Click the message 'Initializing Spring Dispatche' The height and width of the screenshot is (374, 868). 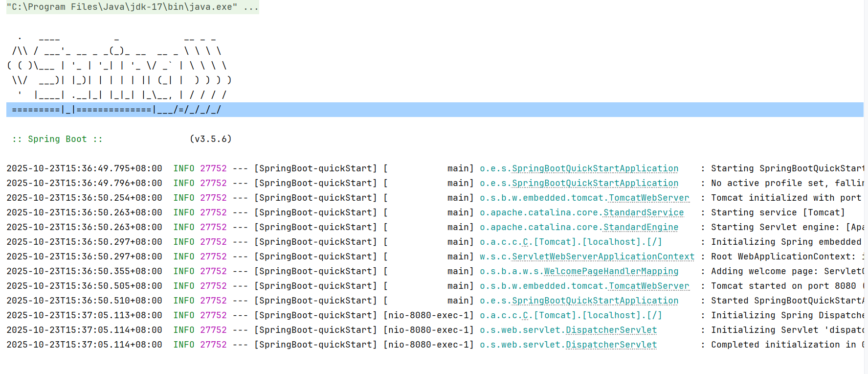pyautogui.click(x=787, y=315)
